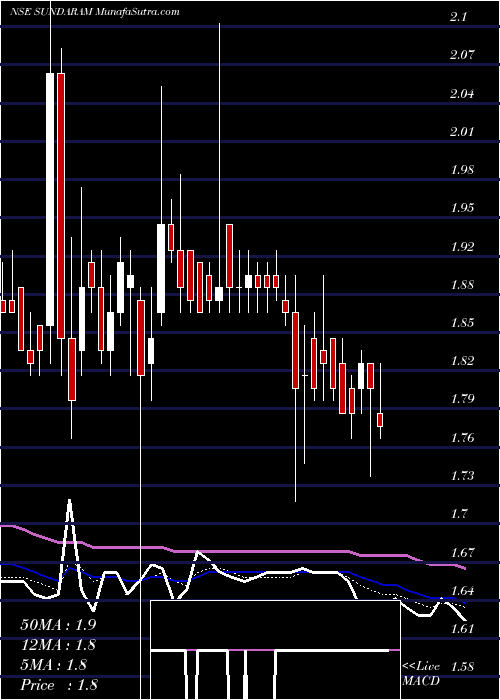The width and height of the screenshot is (500, 700).
Task: Click the NSE SUNDARAM MunafaSutra.com title
Action: pos(95,12)
